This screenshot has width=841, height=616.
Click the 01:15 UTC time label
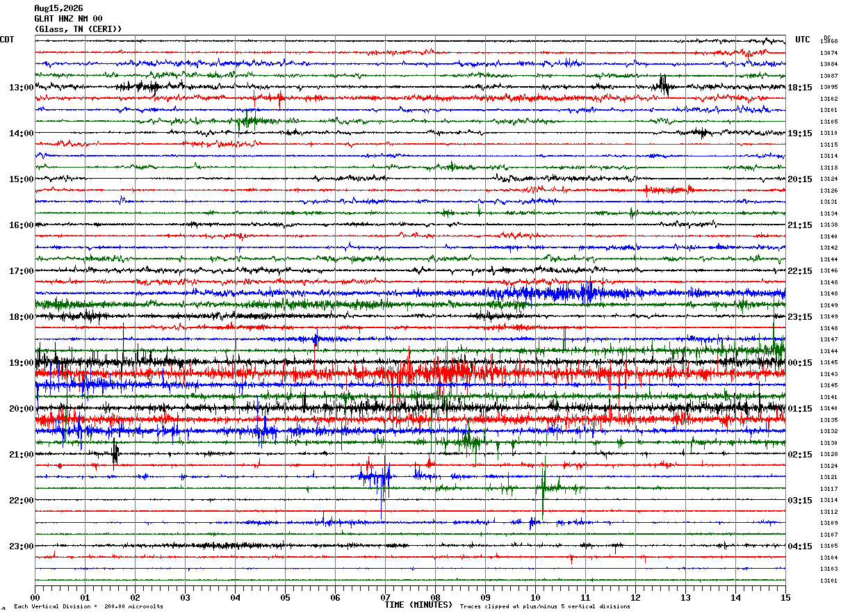pos(800,409)
